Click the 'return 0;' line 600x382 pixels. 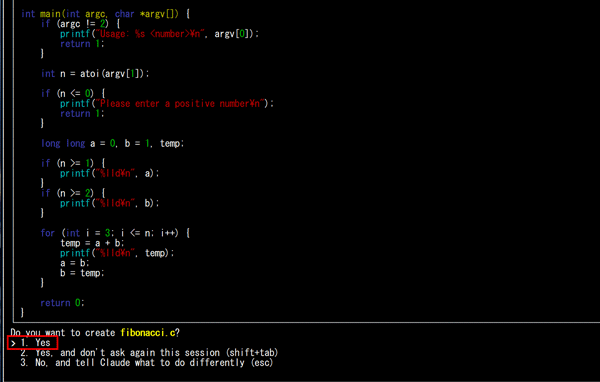coord(62,303)
